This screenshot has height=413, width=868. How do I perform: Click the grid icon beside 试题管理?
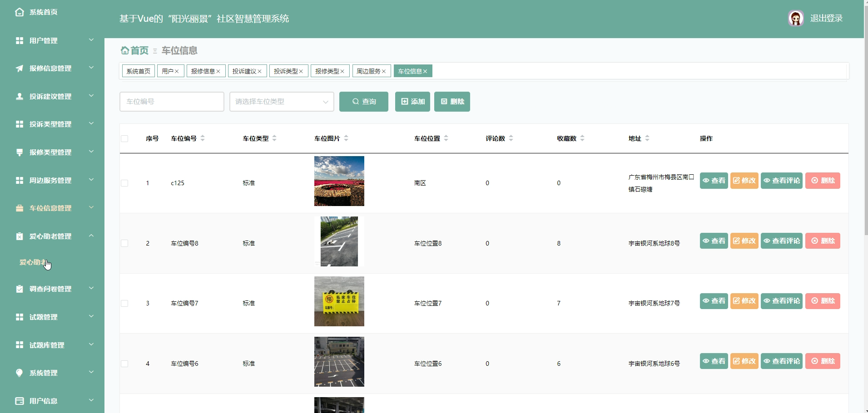[20, 317]
